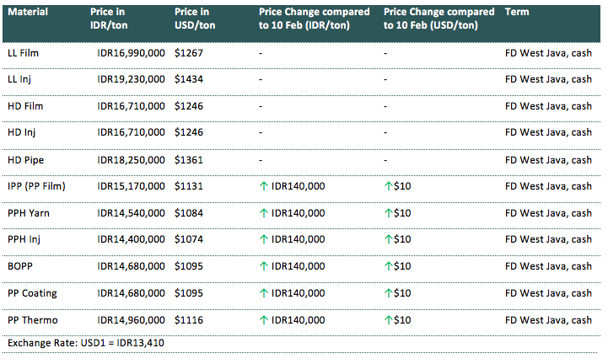Select the LL Film material cell

[x=25, y=52]
